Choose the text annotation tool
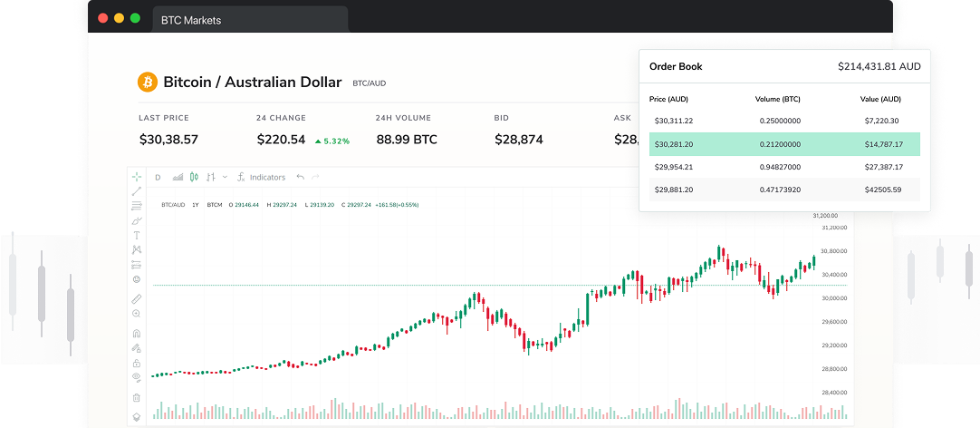The width and height of the screenshot is (980, 428). (x=137, y=235)
